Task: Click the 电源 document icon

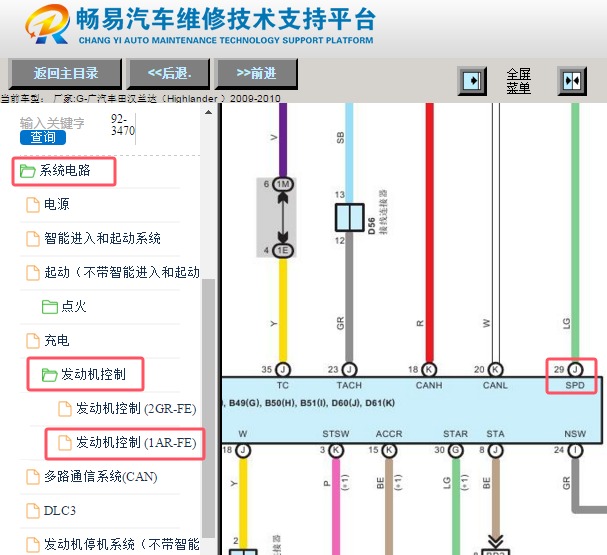Action: click(33, 205)
